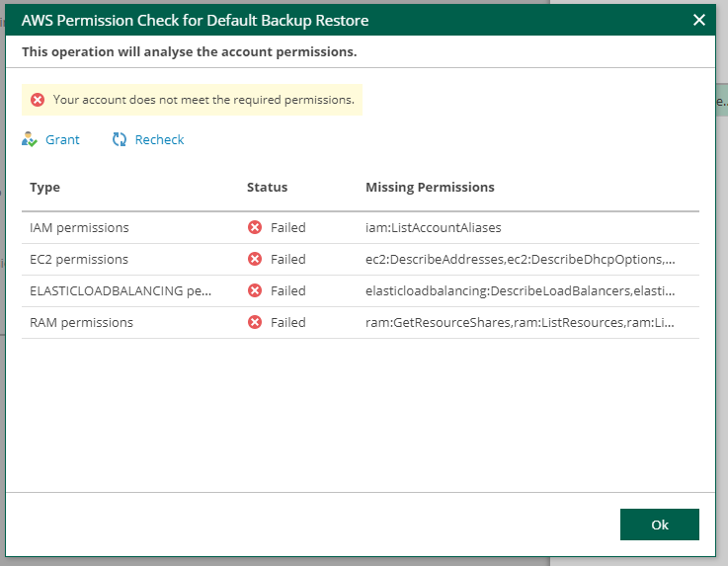Click the failed icon in ELASTICLOADBALANCING row
Viewport: 728px width, 566px height.
255,290
